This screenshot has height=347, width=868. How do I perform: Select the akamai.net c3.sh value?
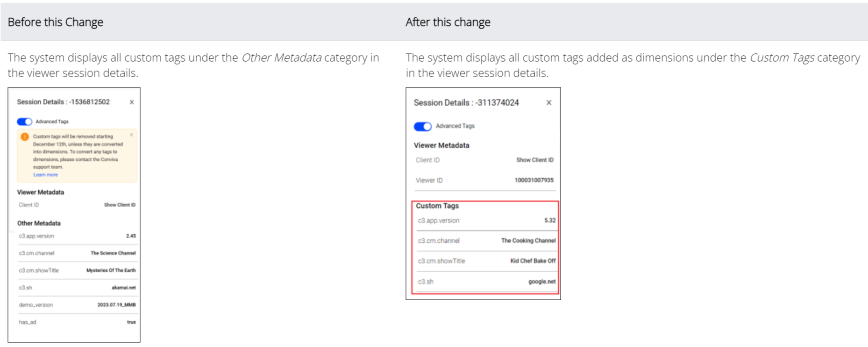[123, 288]
